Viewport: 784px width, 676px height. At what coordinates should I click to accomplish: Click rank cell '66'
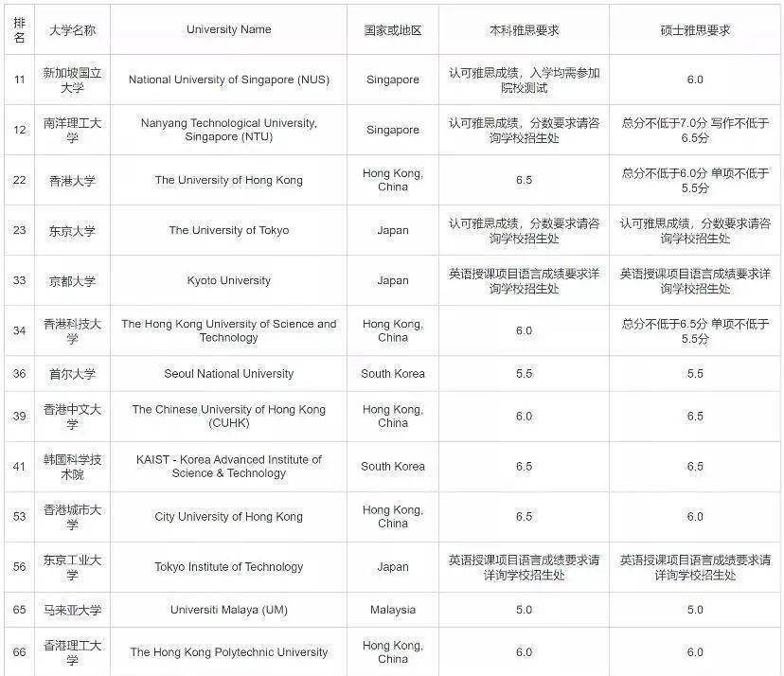coord(19,652)
